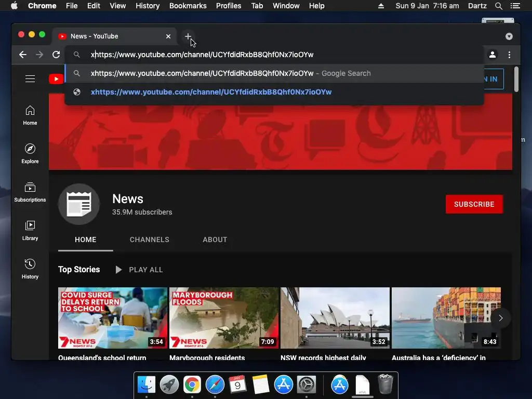Select the blue URL suggestion row
This screenshot has height=399, width=532.
tap(274, 92)
